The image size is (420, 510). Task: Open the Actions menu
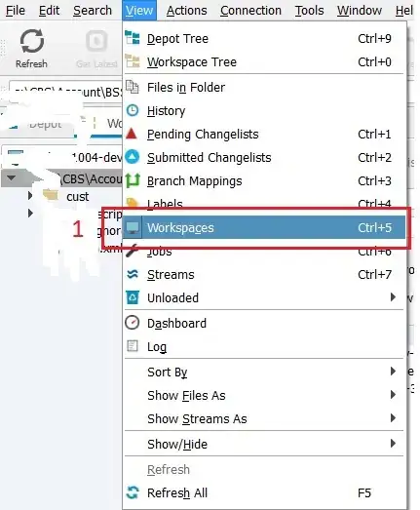click(186, 11)
